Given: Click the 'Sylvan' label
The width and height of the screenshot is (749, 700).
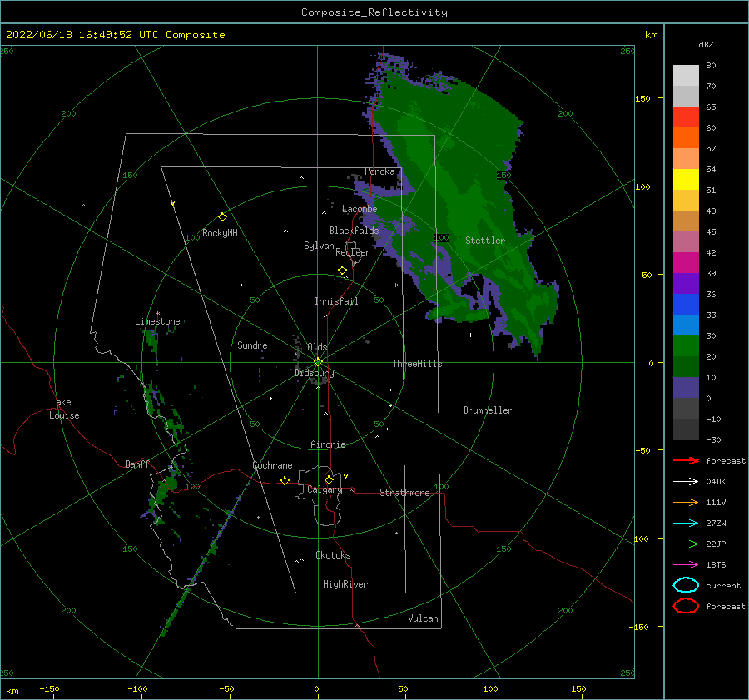Looking at the screenshot, I should tap(319, 246).
